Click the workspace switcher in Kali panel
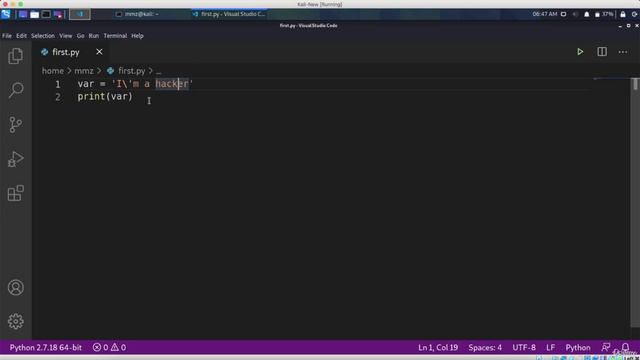 [x=80, y=14]
